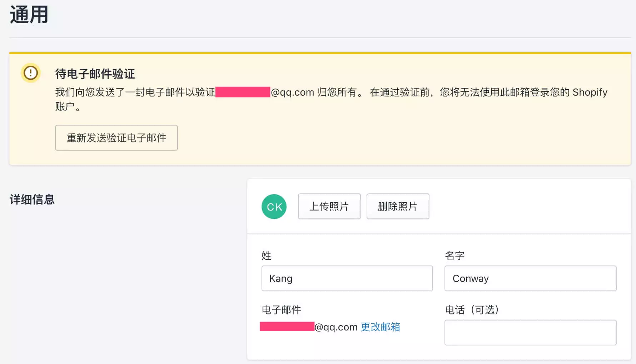Click the 名字 field label
The width and height of the screenshot is (636, 364).
(454, 256)
